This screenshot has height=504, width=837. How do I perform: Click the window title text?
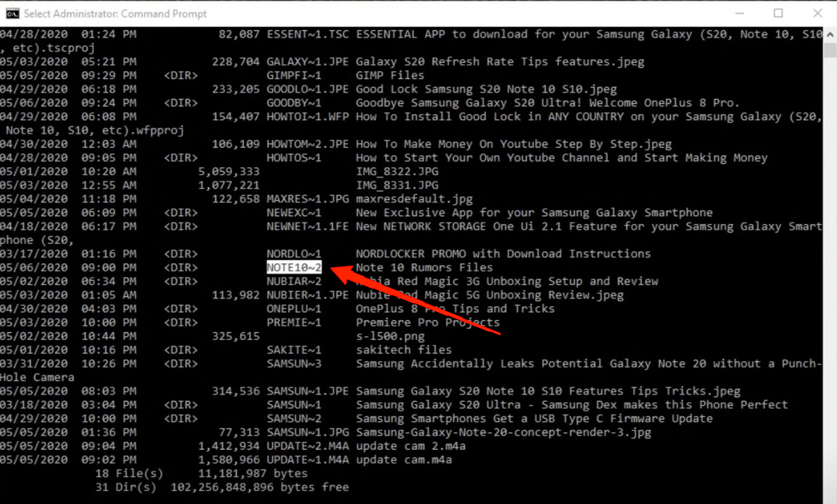[x=115, y=14]
